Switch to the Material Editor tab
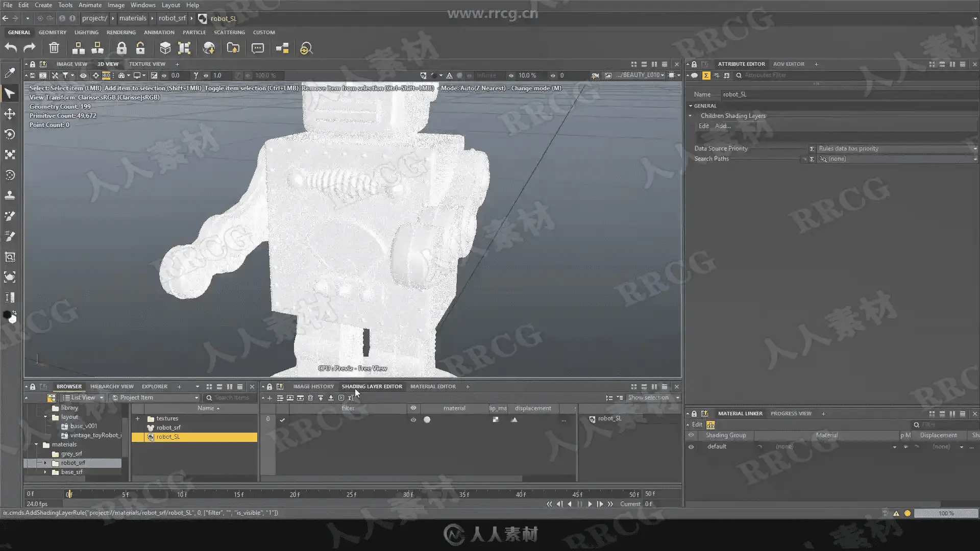Screen dimensions: 980x551 click(x=433, y=386)
